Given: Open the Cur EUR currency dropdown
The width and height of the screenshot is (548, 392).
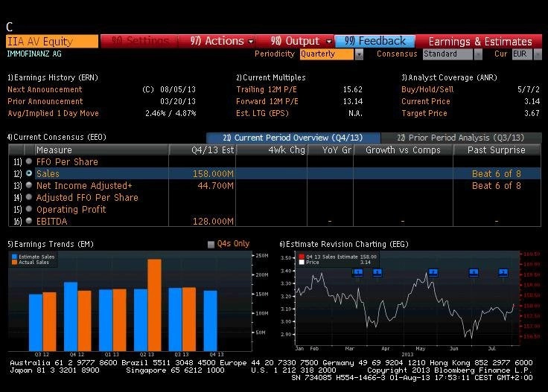Looking at the screenshot, I should 538,54.
